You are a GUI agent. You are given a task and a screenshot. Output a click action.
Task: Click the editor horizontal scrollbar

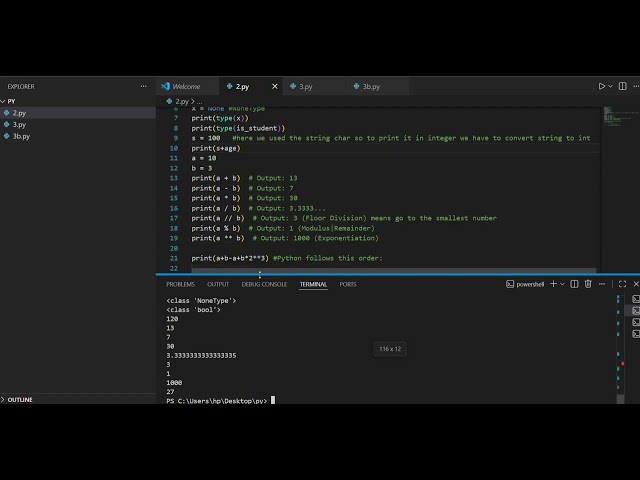coord(393,270)
